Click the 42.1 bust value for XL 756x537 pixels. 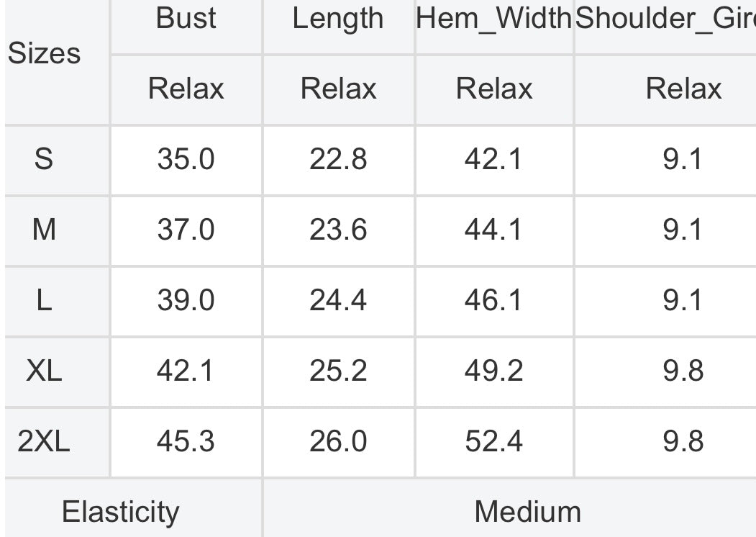(185, 371)
